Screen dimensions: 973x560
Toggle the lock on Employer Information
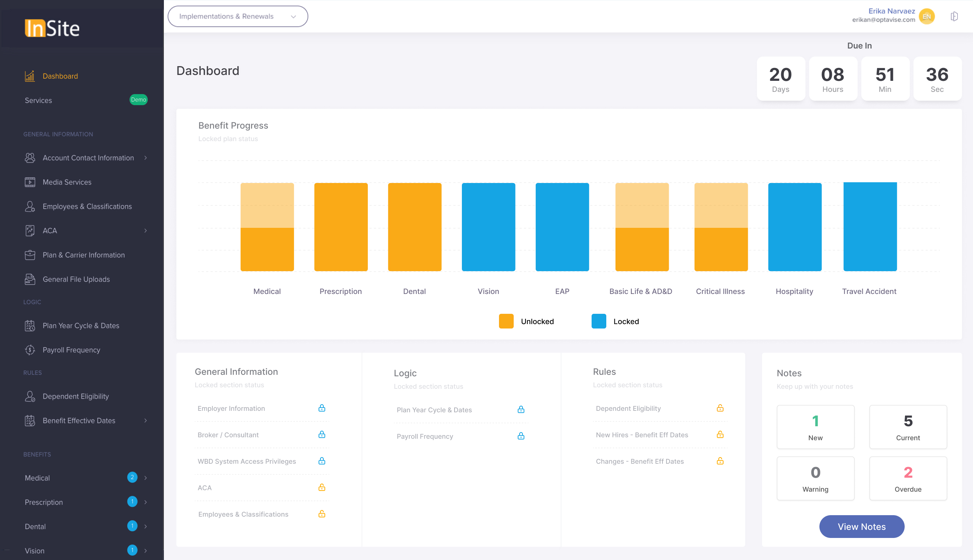coord(322,408)
